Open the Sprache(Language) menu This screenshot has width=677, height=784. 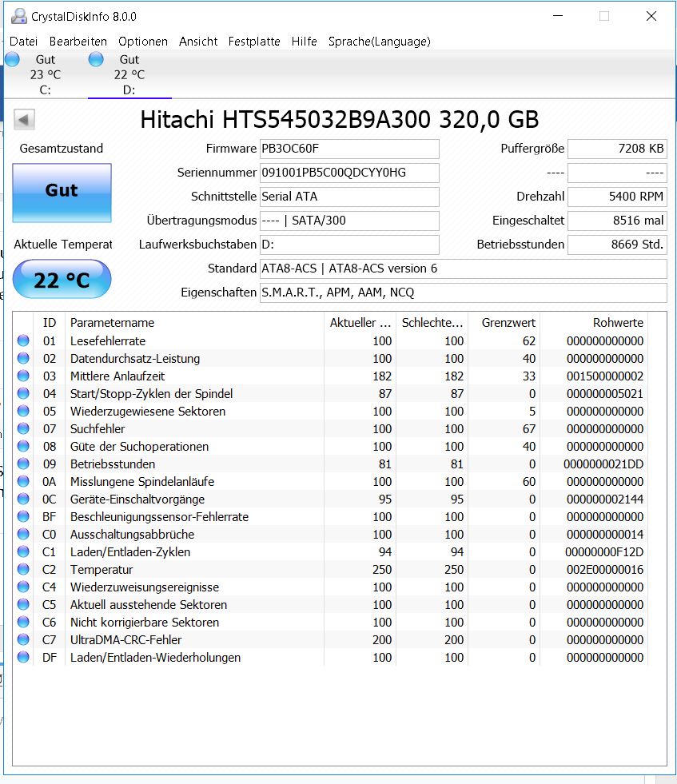point(379,42)
